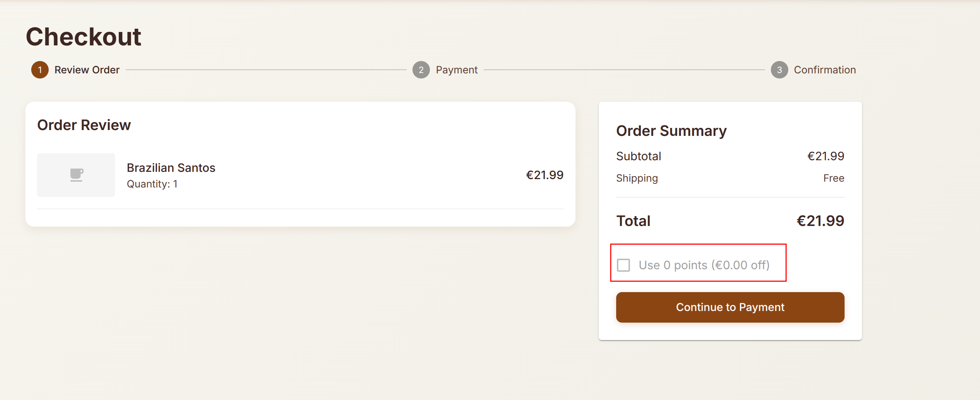Click the Quantity: 1 text
The width and height of the screenshot is (980, 400).
click(x=152, y=184)
